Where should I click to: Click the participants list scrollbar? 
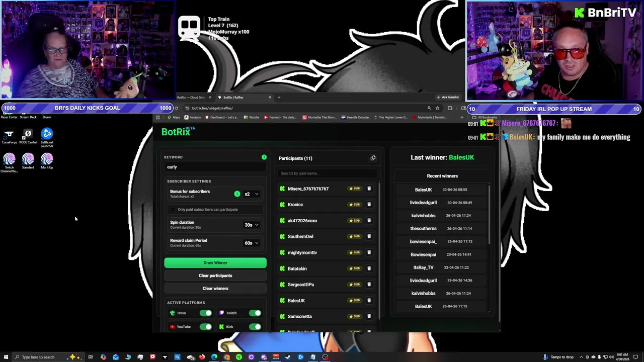(378, 251)
